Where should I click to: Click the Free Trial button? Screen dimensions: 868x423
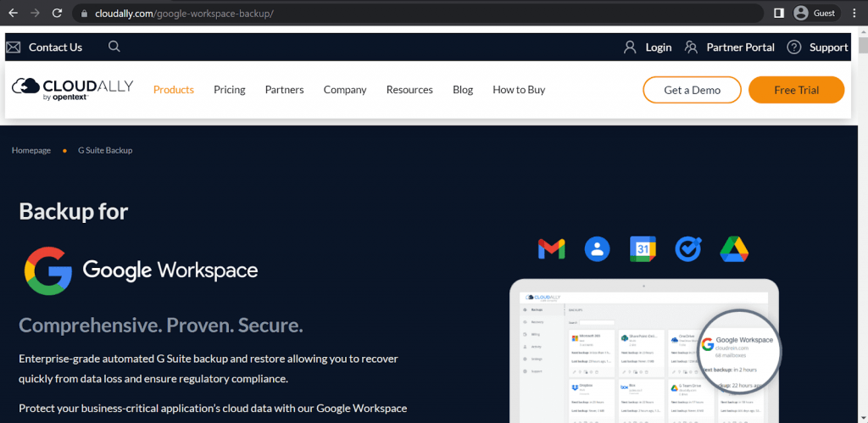point(797,90)
